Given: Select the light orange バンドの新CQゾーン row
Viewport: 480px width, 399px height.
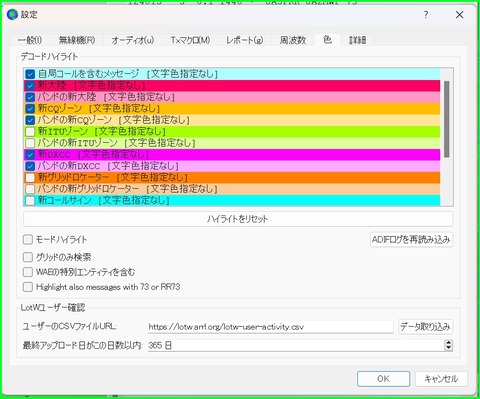Looking at the screenshot, I should pos(232,120).
